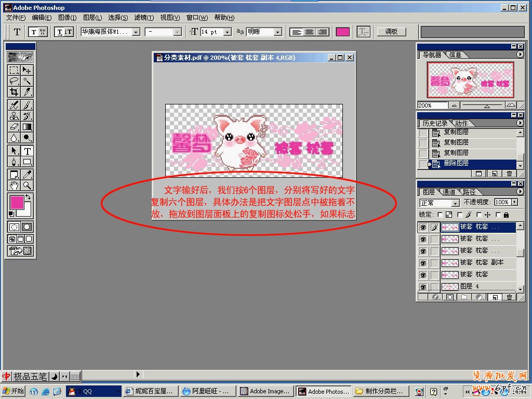Open the font style dropdown
Image resolution: width=532 pixels, height=399 pixels.
(177, 32)
